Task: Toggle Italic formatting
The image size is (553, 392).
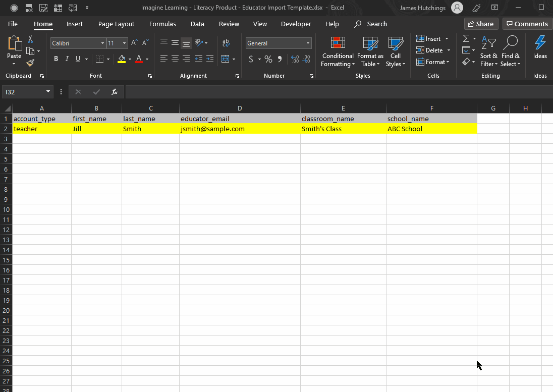Action: (x=67, y=59)
